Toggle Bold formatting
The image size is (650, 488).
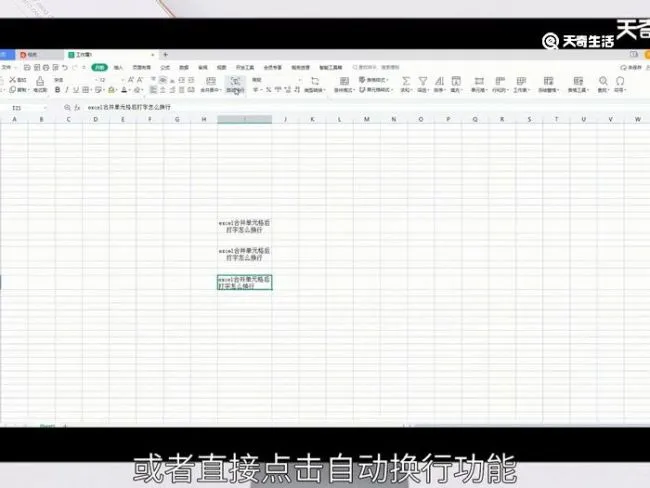pyautogui.click(x=58, y=90)
